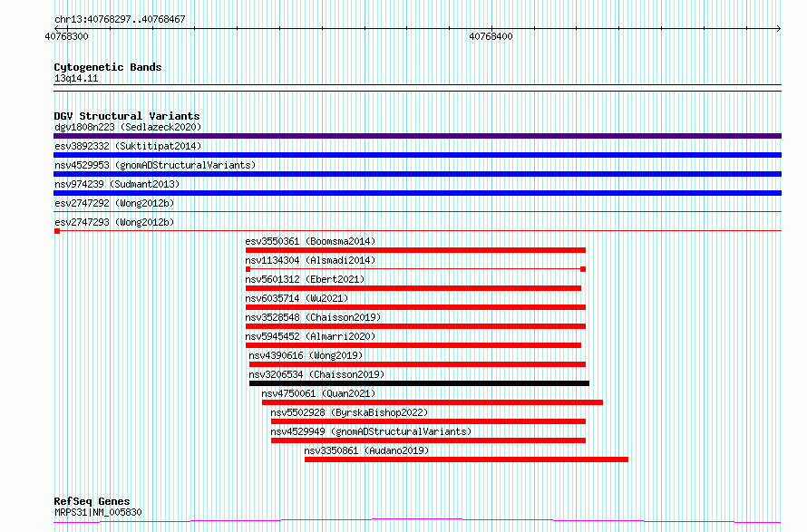Click the blue esv3892332 variant bar

pos(417,155)
